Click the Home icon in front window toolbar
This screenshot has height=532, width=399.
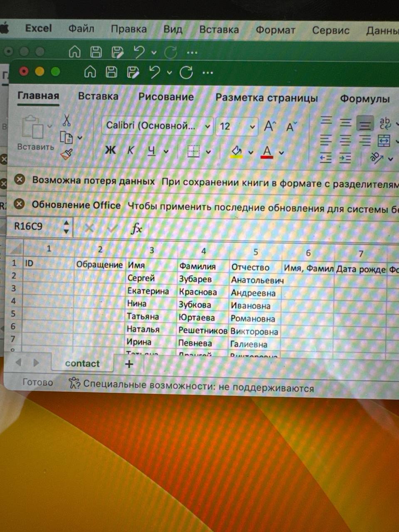[90, 72]
